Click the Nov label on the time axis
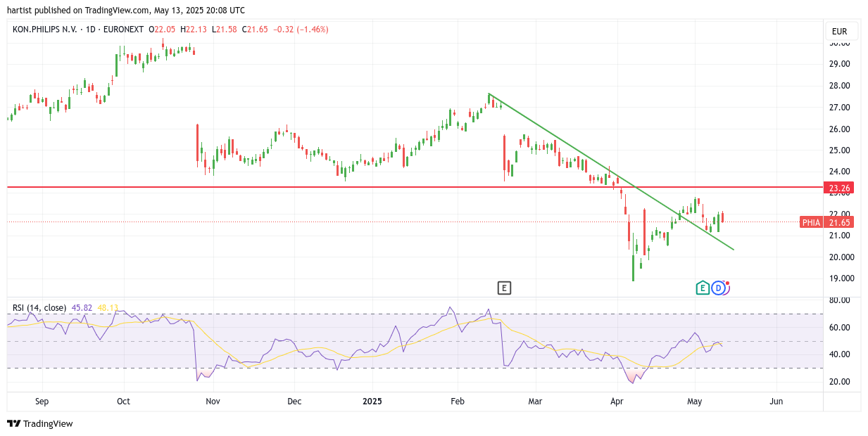This screenshot has width=868, height=436. coord(213,402)
